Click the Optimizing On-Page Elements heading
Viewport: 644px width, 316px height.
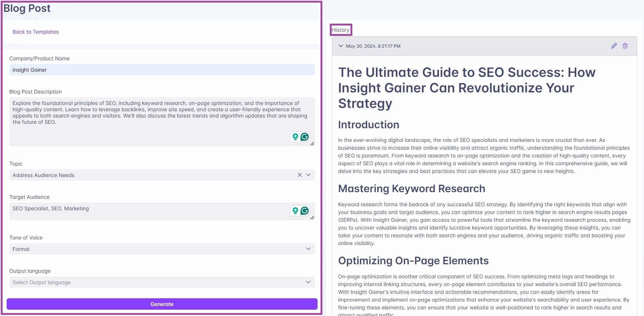click(413, 261)
